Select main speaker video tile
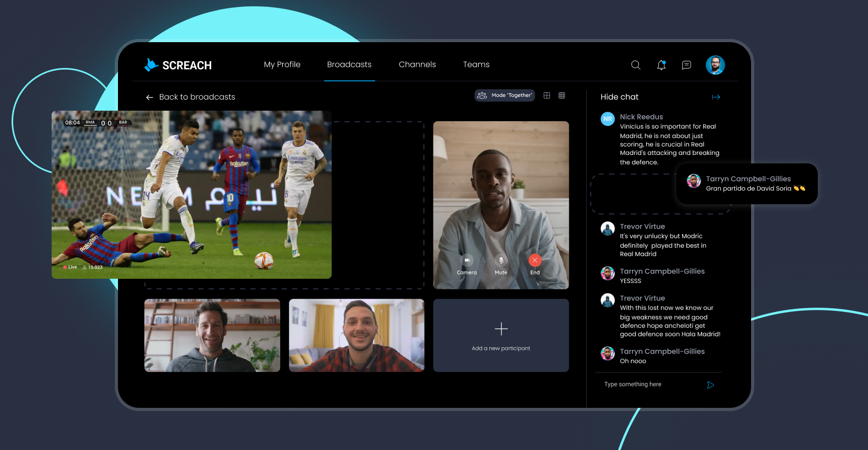This screenshot has width=868, height=450. click(x=501, y=205)
